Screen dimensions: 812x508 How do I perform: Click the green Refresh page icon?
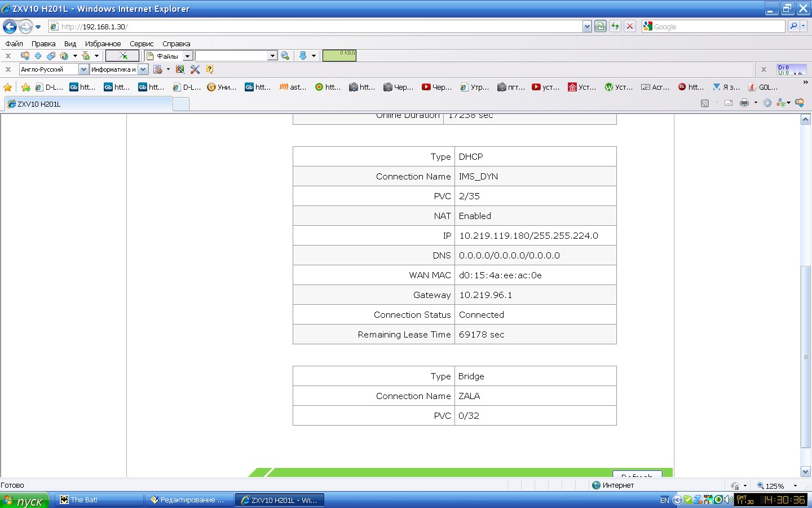coord(615,27)
